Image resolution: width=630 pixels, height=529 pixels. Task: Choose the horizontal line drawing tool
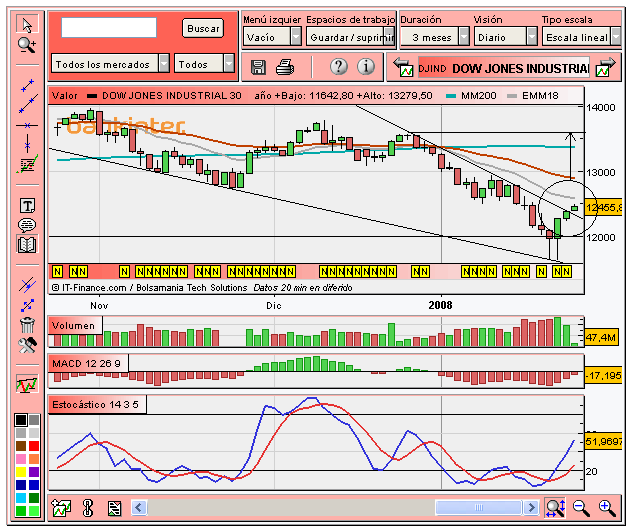[x=27, y=125]
